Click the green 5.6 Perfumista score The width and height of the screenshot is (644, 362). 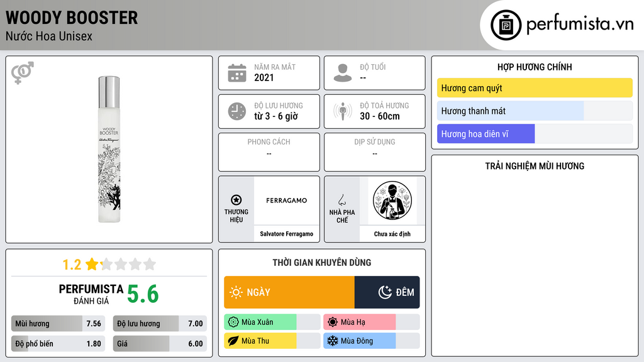coord(143,294)
